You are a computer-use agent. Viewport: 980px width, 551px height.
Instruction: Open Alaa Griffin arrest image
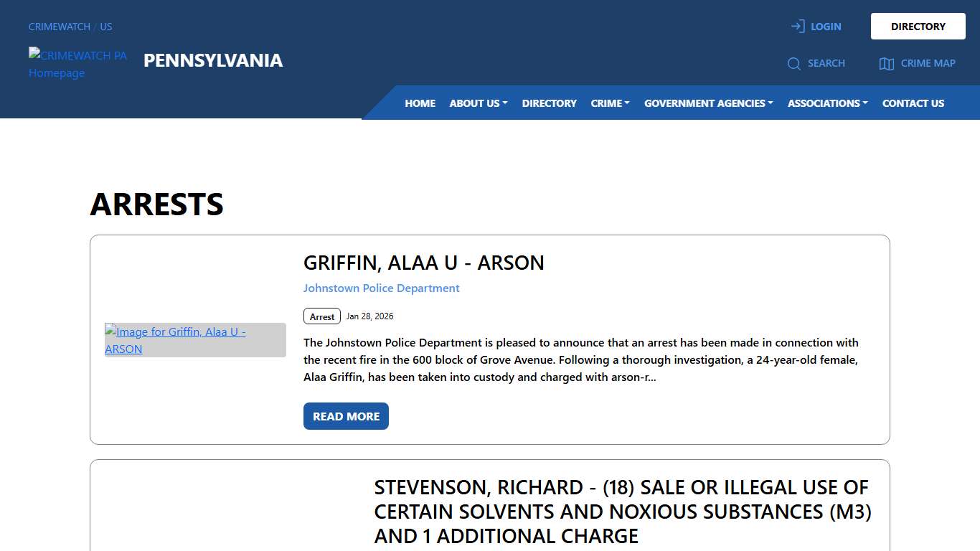(x=195, y=340)
